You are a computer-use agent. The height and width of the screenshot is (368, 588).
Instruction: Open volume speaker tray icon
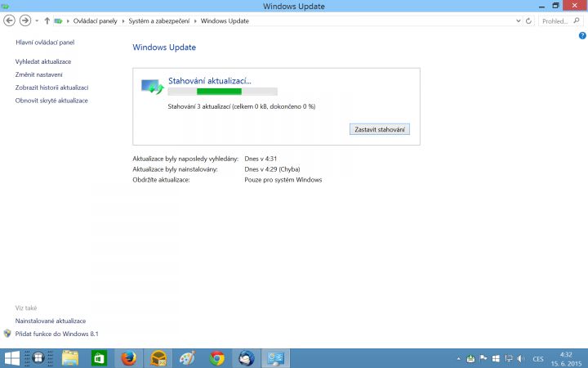[x=520, y=359]
